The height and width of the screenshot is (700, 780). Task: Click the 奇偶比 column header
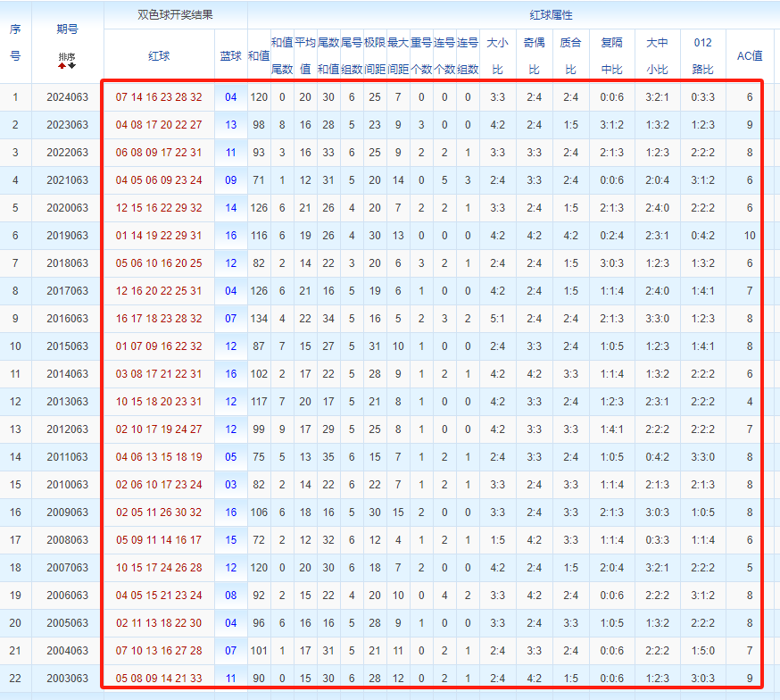point(535,55)
